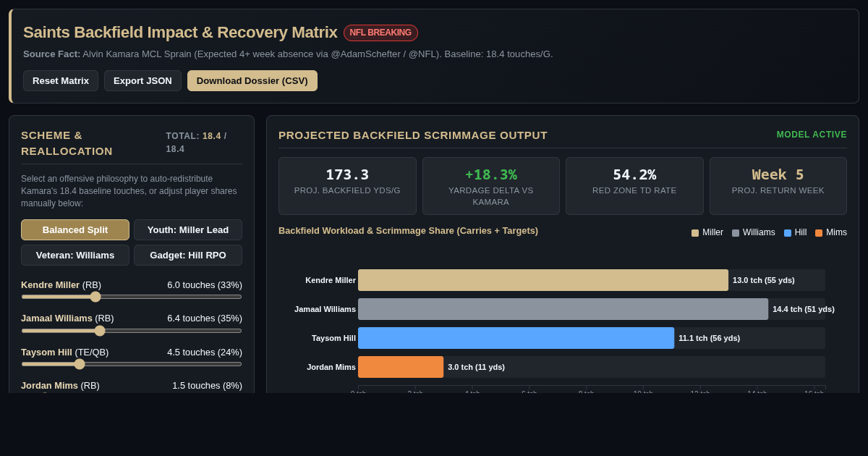The height and width of the screenshot is (456, 868).
Task: Click the NFL BREAKING badge
Action: pos(380,33)
